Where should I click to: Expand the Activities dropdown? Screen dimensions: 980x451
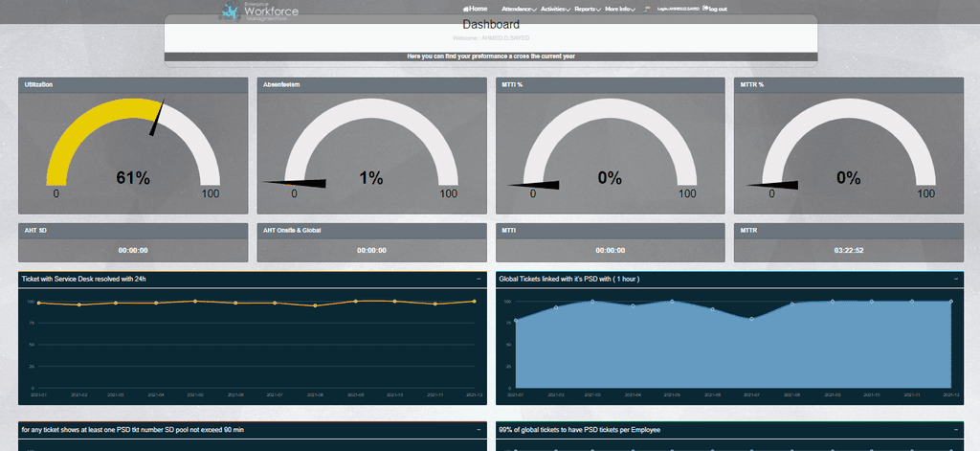[556, 10]
